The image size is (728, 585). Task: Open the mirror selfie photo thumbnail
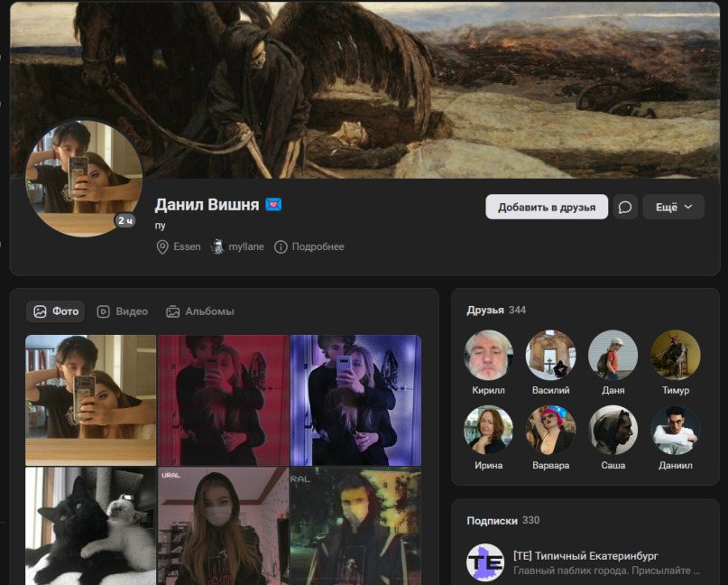pyautogui.click(x=90, y=400)
